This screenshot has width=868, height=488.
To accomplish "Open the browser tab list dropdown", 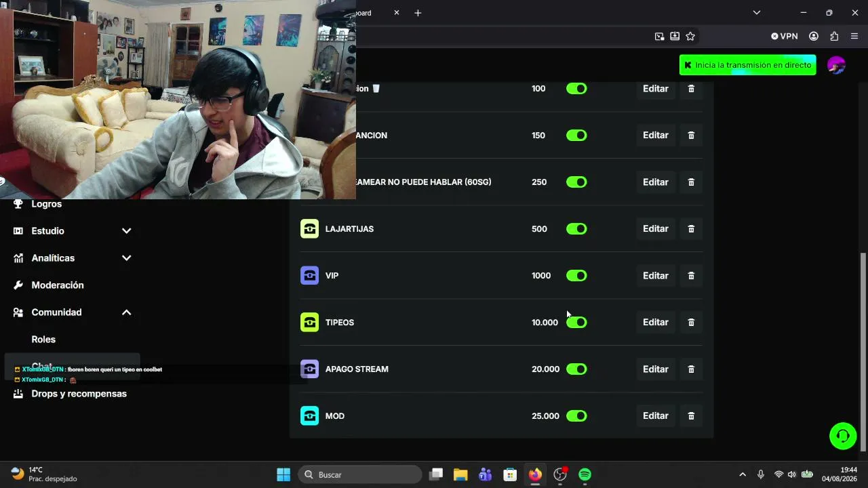I will coord(757,13).
